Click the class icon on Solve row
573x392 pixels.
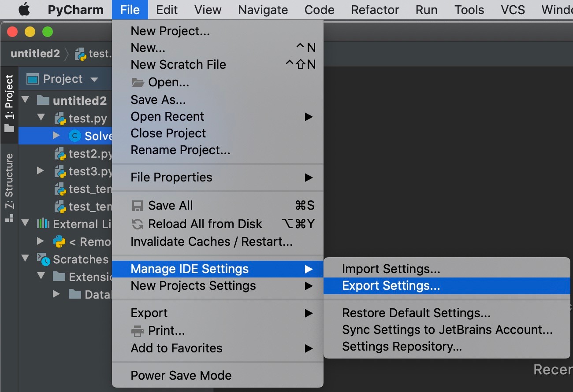(75, 136)
